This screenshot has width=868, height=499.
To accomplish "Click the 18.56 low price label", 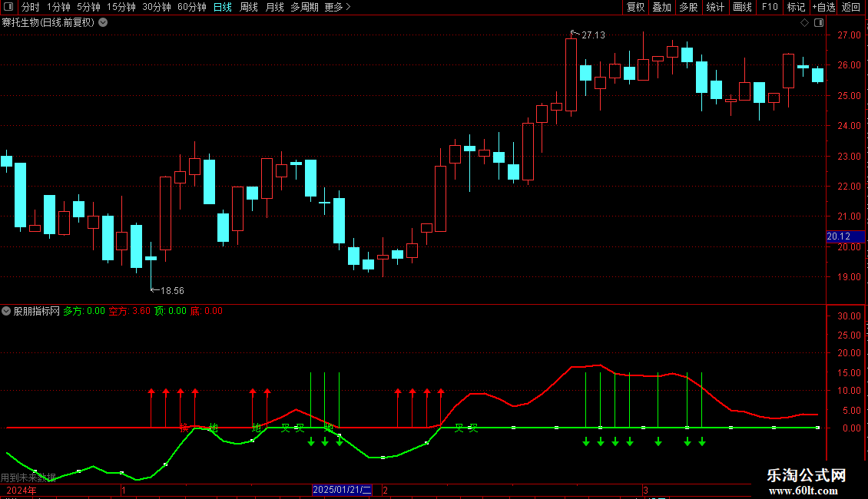I will [x=172, y=290].
